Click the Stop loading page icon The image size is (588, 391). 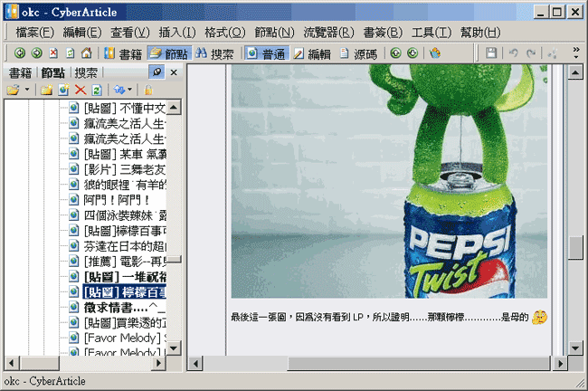[53, 53]
